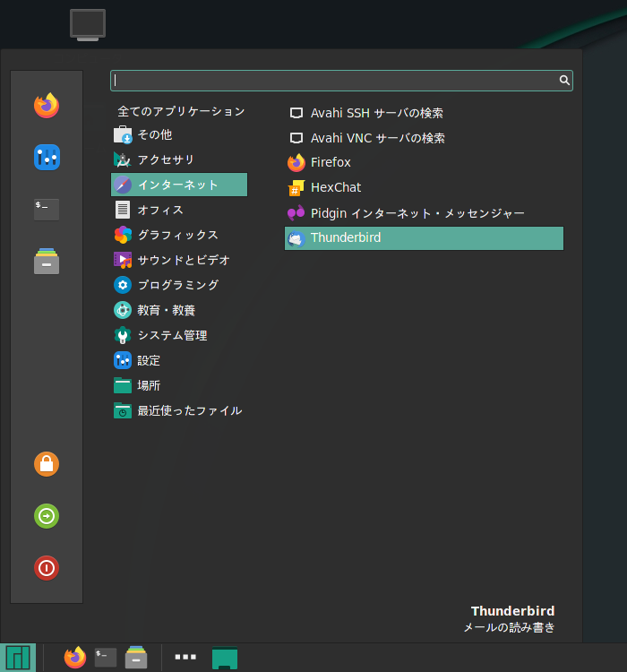Launch HexChat
Viewport: 627px width, 672px height.
point(424,188)
